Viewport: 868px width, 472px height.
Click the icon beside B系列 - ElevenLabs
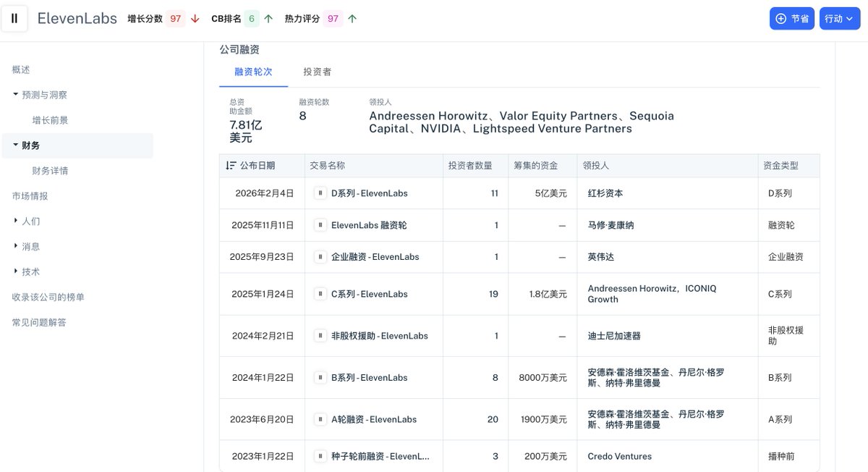[x=320, y=377]
